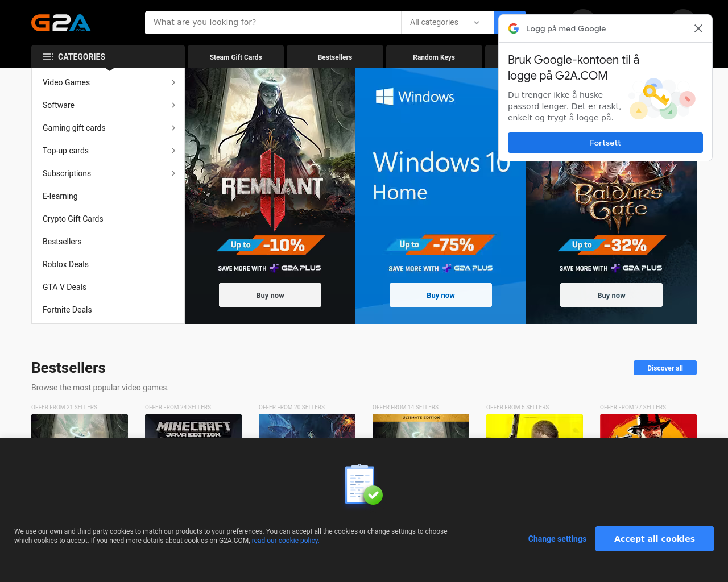Expand the Software submenu arrow

(x=173, y=105)
